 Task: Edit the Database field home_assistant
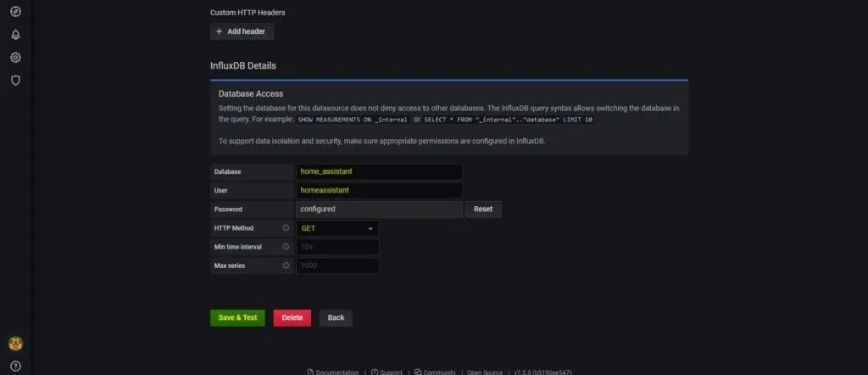[x=379, y=171]
